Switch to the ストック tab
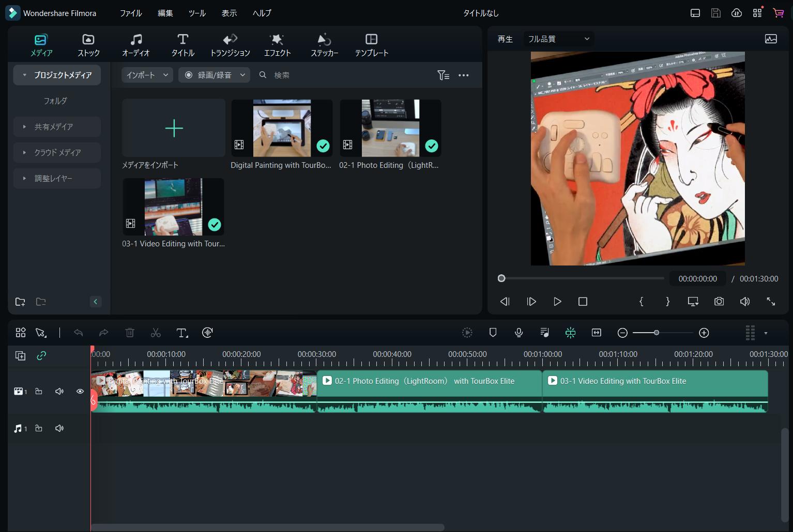This screenshot has width=793, height=532. click(88, 45)
